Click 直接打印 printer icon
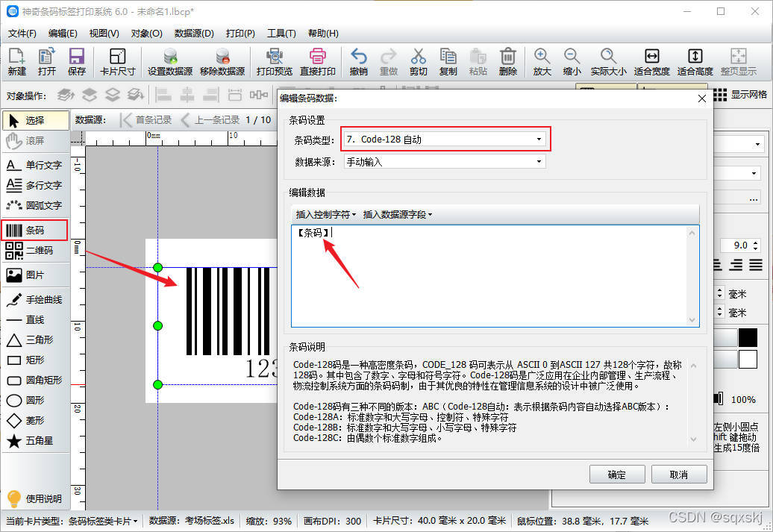Viewport: 773px width, 532px height. tap(318, 62)
